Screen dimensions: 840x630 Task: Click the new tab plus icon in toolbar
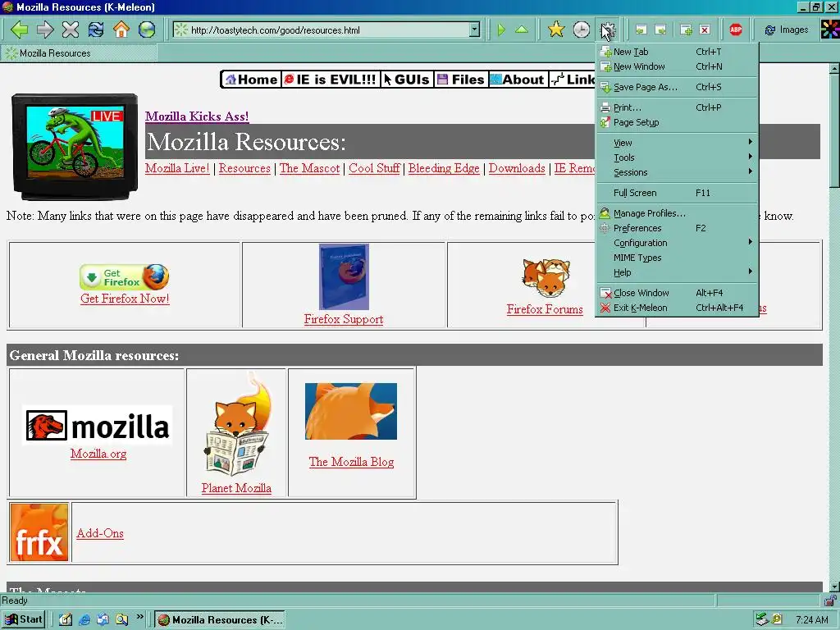(686, 30)
